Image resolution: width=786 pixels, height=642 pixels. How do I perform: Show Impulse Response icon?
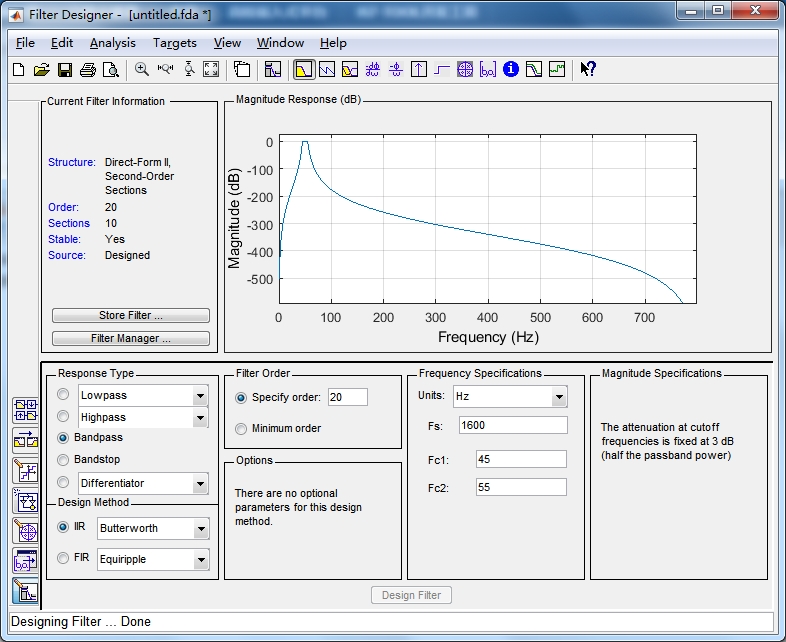[419, 70]
